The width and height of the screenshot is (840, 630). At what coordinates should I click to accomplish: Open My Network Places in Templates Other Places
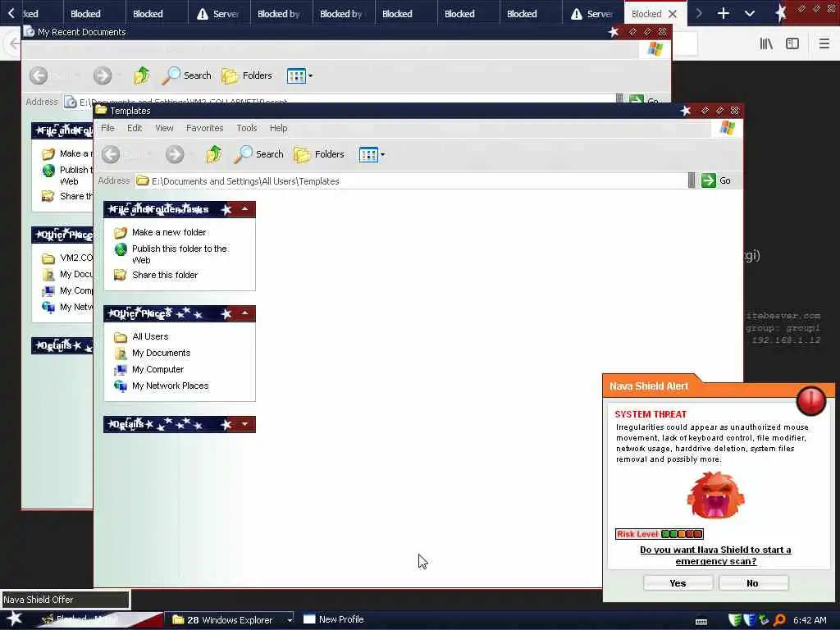point(171,386)
